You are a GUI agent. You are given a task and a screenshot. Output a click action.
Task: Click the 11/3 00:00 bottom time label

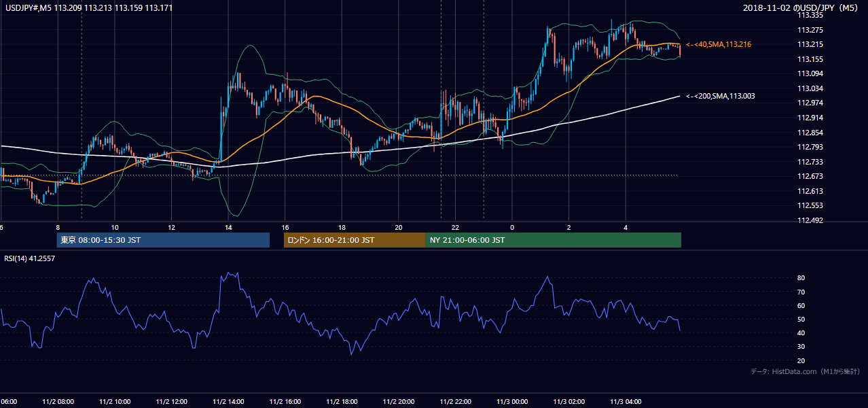coord(512,401)
